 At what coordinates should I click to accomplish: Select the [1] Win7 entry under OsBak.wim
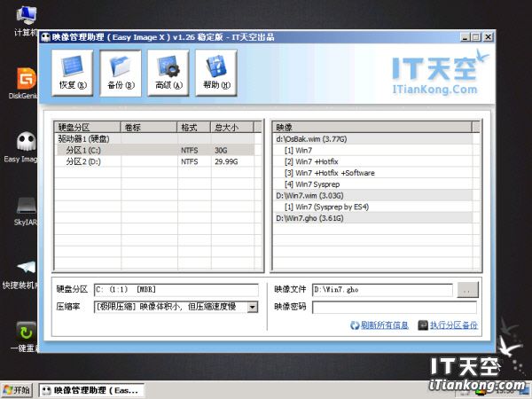coord(372,151)
